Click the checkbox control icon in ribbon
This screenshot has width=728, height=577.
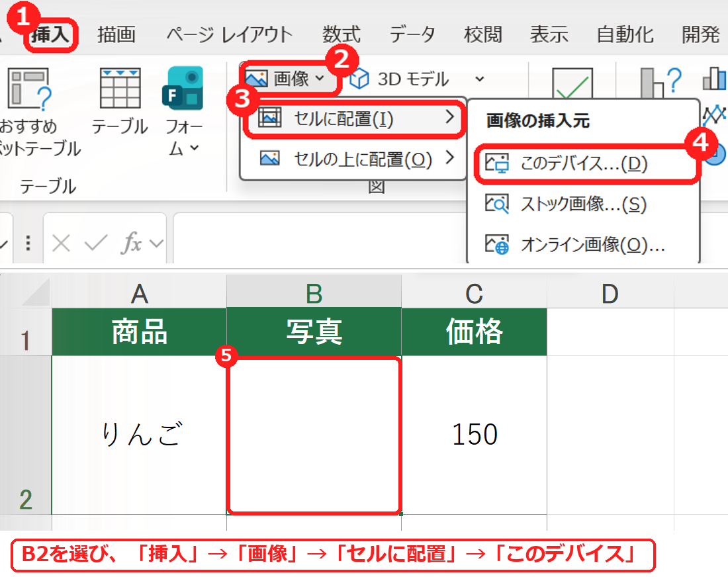(572, 83)
